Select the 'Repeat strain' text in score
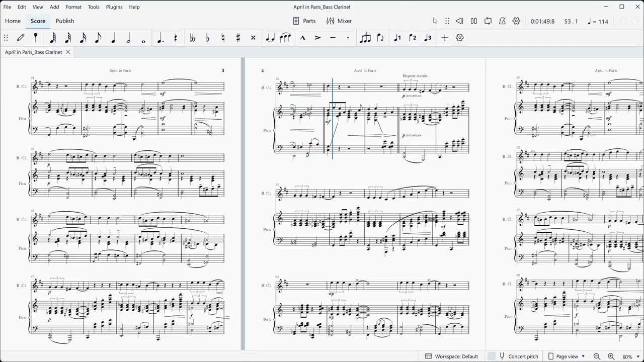The image size is (644, 362). [x=415, y=76]
